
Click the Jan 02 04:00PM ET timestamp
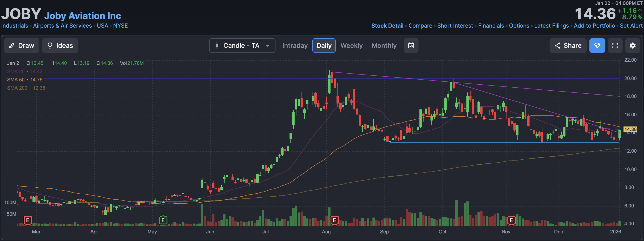pyautogui.click(x=618, y=3)
